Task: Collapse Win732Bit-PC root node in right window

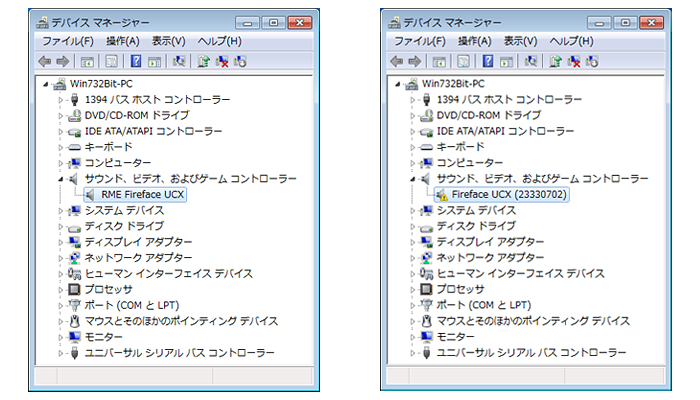Action: coord(399,84)
